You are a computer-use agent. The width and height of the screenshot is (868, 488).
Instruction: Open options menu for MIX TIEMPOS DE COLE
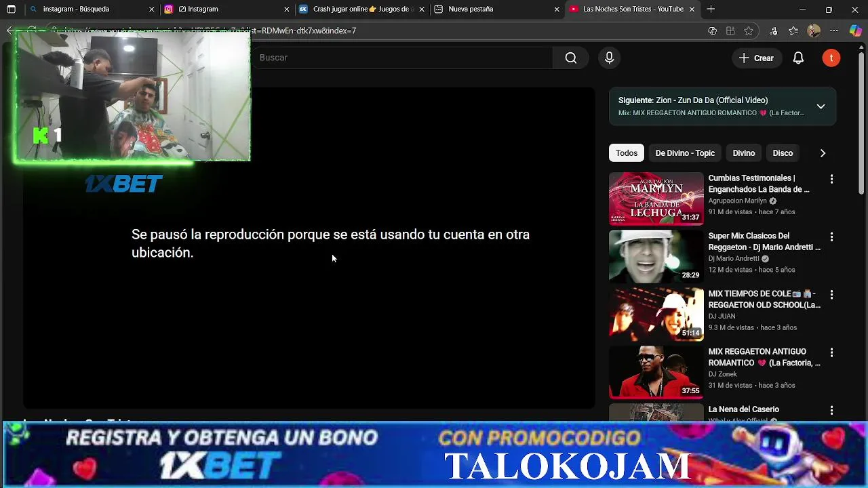coord(831,295)
